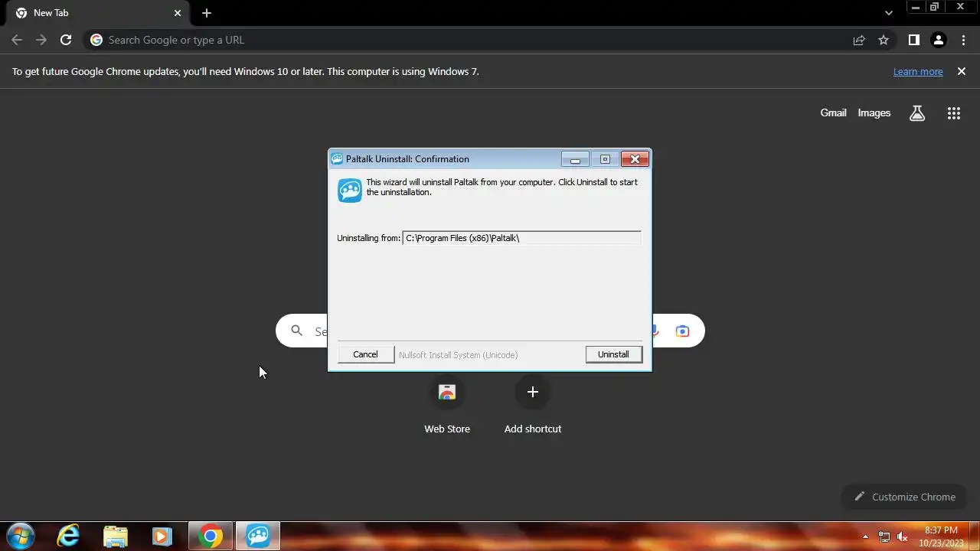Viewport: 980px width, 551px height.
Task: Open Google apps grid
Action: 953,113
